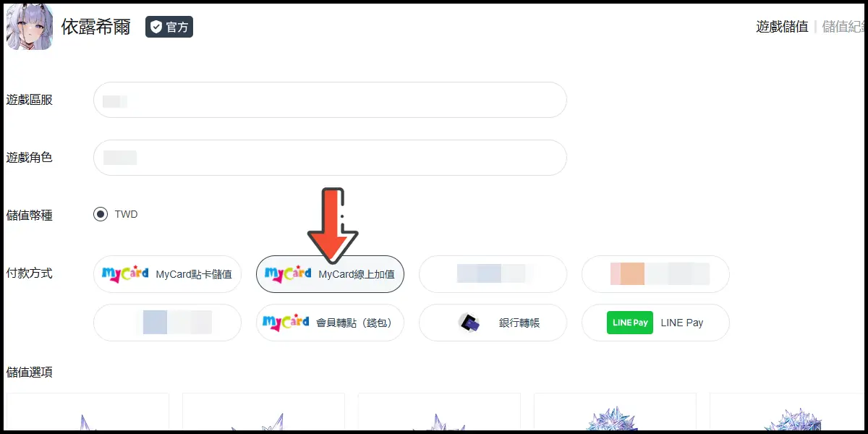Pick the first crystal top-up item thumbnail
This screenshot has height=434, width=868.
click(x=88, y=412)
